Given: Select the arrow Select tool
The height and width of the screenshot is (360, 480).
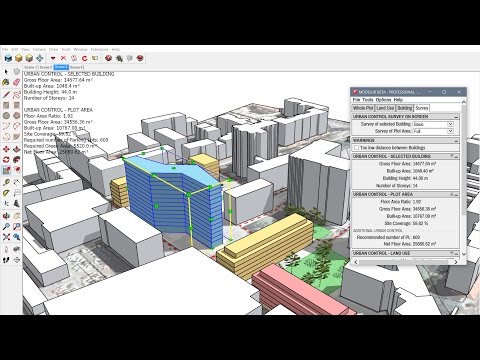Looking at the screenshot, I should click(6, 72).
